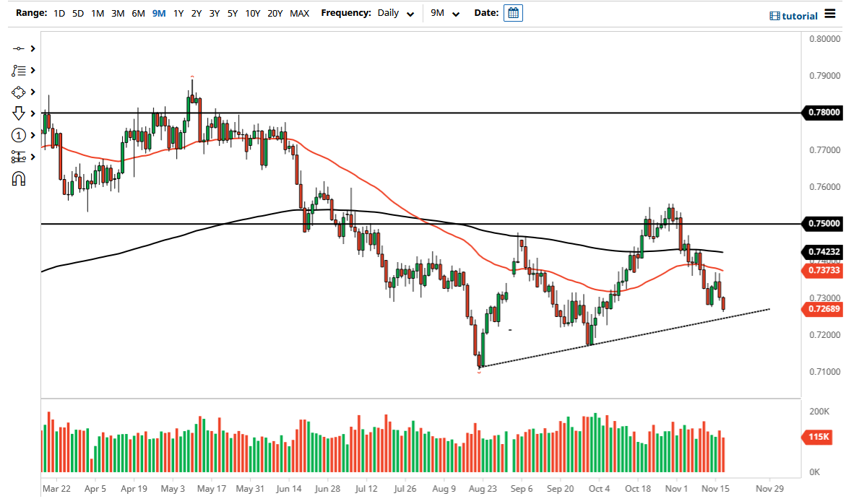Open the date calendar picker
The width and height of the screenshot is (846, 504).
(513, 12)
